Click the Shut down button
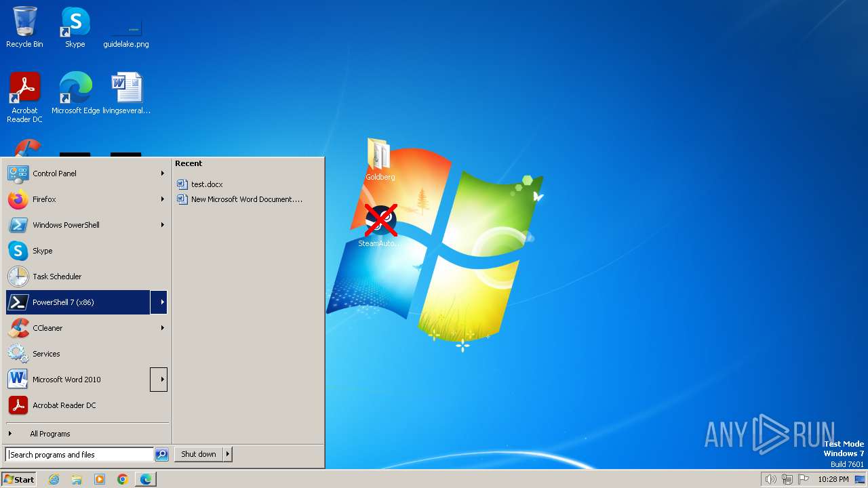868x488 pixels. tap(199, 454)
